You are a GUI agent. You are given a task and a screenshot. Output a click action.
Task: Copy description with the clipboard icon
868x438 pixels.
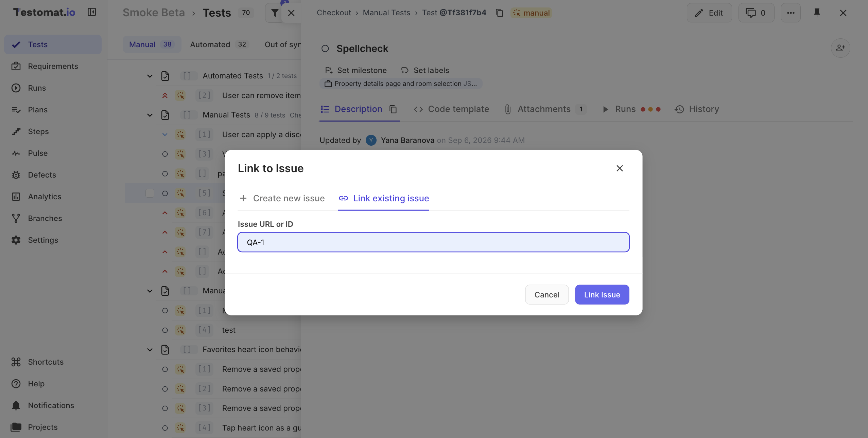393,109
